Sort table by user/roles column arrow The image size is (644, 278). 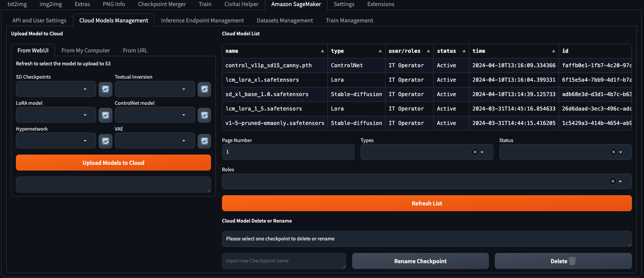click(428, 51)
